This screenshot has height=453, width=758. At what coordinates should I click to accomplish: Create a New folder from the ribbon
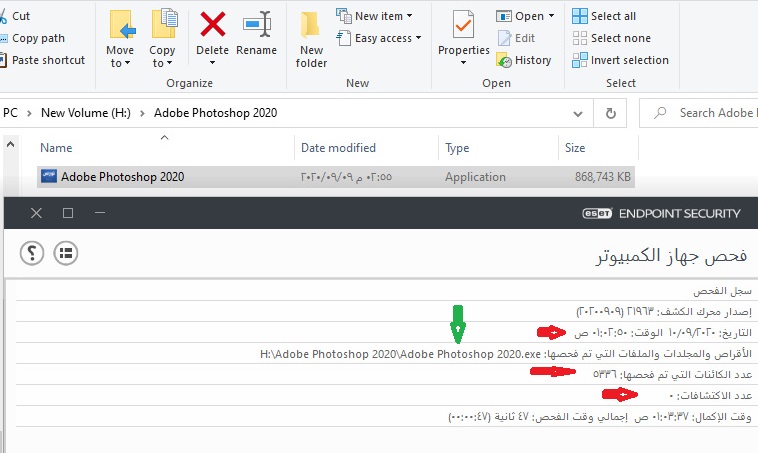click(x=311, y=38)
